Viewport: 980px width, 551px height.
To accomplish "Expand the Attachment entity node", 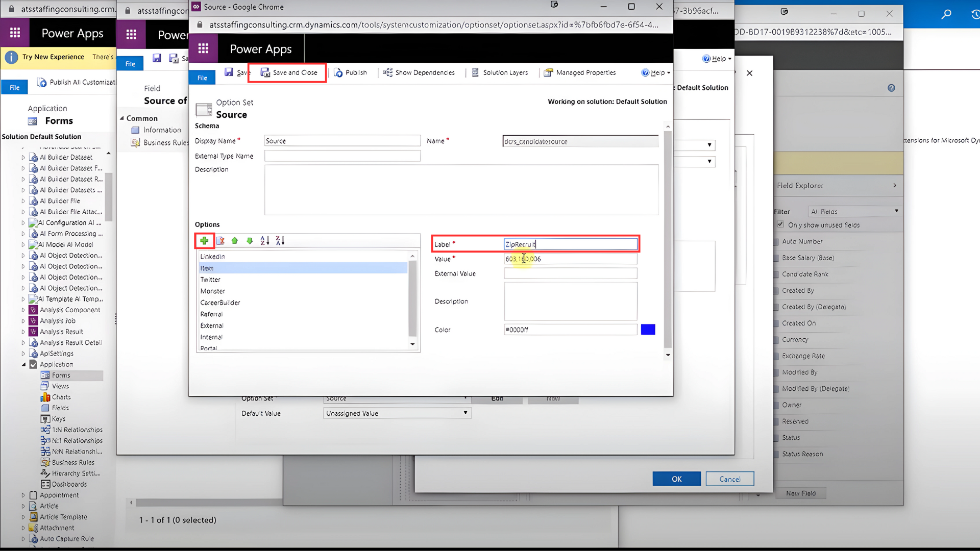I will click(23, 528).
